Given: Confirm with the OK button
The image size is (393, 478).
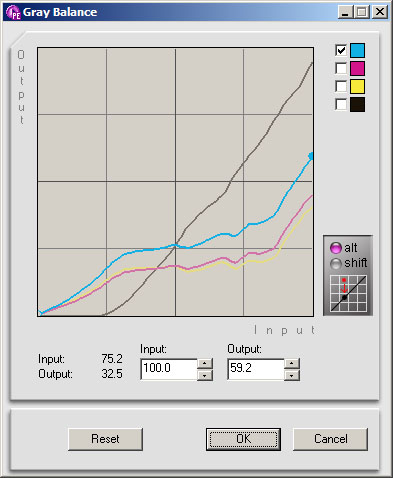Looking at the screenshot, I should click(x=243, y=439).
